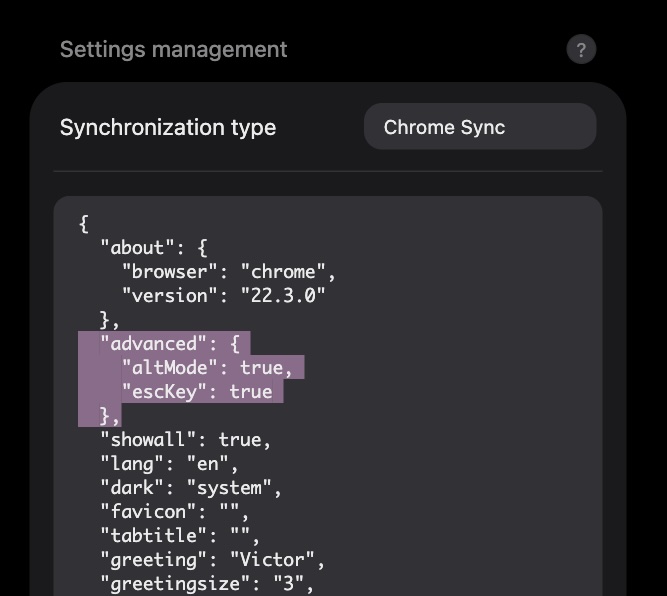
Task: Open the Settings management help icon
Action: [x=581, y=49]
